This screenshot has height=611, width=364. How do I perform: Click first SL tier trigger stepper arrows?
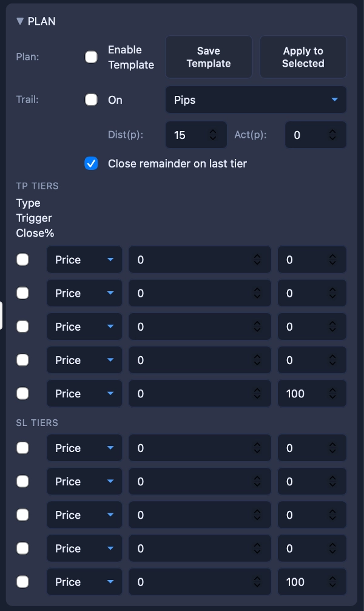(257, 448)
